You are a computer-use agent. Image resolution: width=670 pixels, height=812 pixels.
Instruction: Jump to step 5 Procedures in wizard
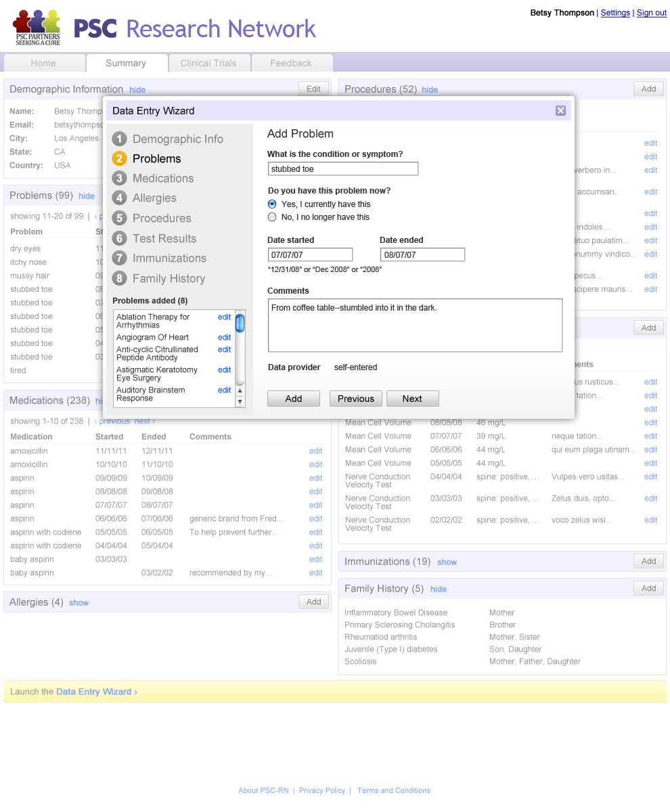point(161,218)
